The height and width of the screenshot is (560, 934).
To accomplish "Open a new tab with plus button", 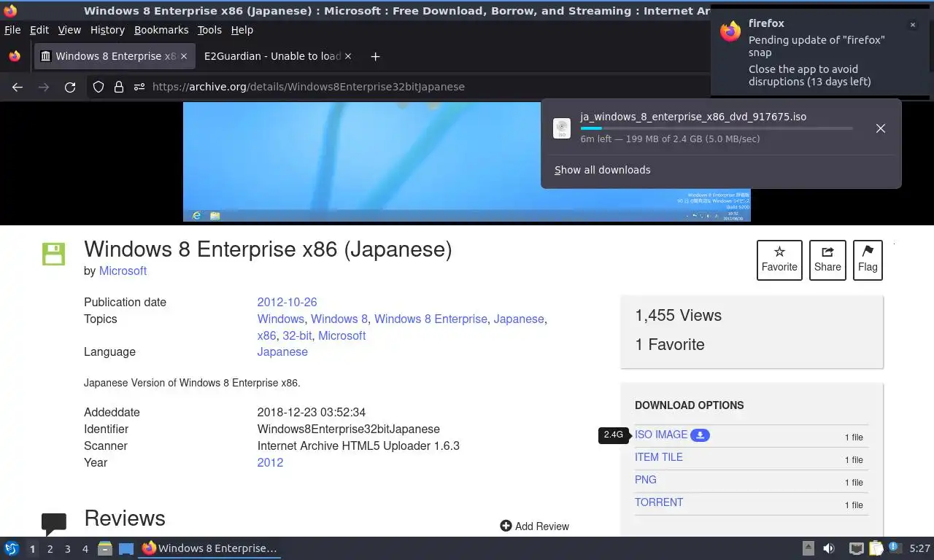I will (375, 56).
